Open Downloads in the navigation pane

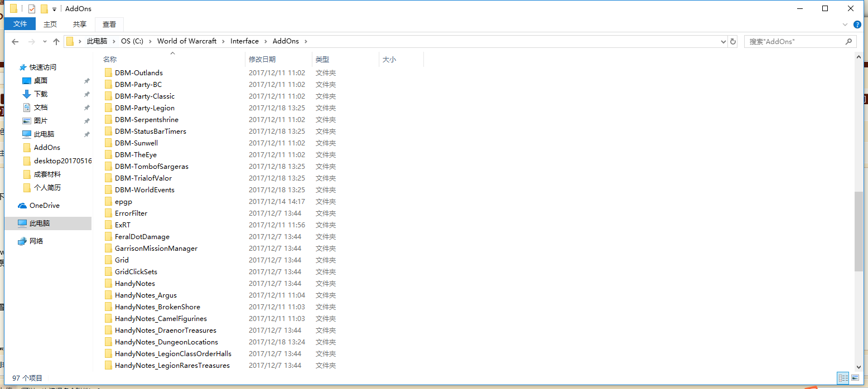tap(41, 94)
